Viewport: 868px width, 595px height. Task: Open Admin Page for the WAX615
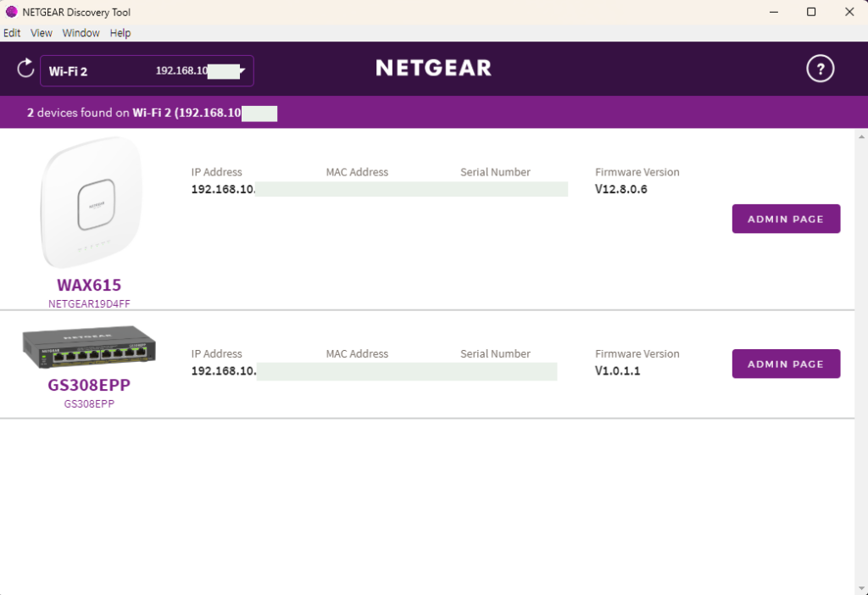(786, 219)
